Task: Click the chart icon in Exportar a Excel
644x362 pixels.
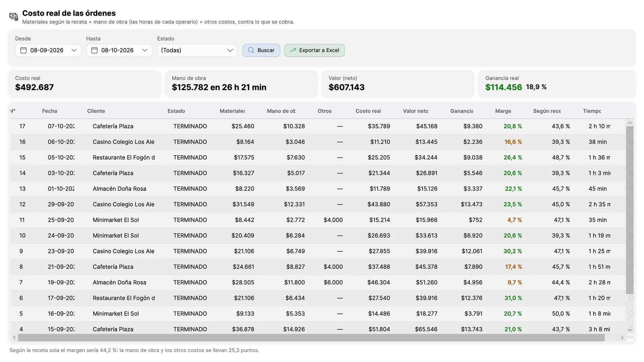Action: [x=293, y=50]
